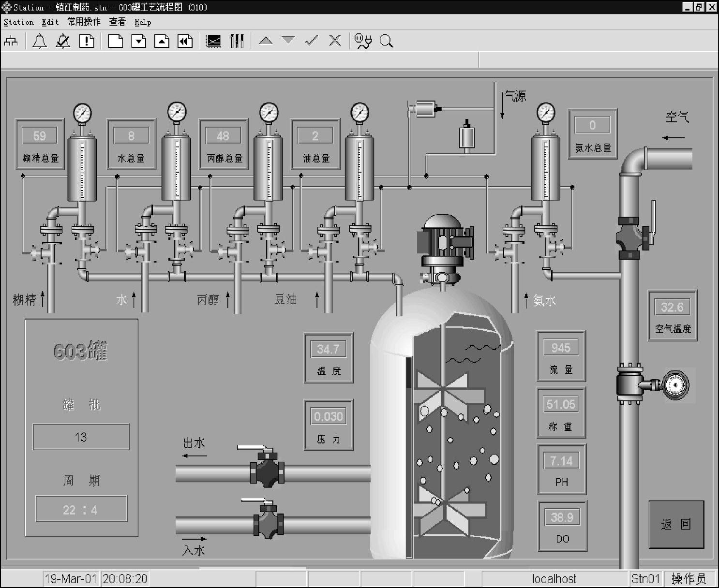719x588 pixels.
Task: Click the page up arrow icon
Action: tap(162, 42)
